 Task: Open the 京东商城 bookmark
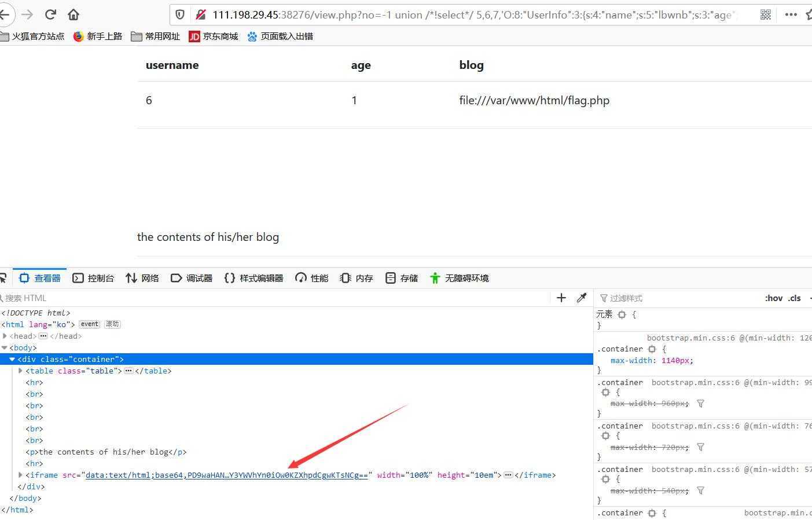[x=214, y=36]
